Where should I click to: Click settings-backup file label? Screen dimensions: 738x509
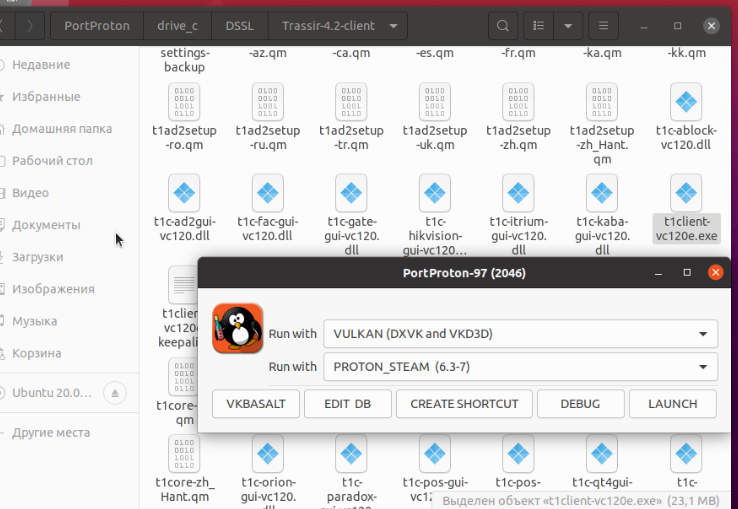[184, 60]
